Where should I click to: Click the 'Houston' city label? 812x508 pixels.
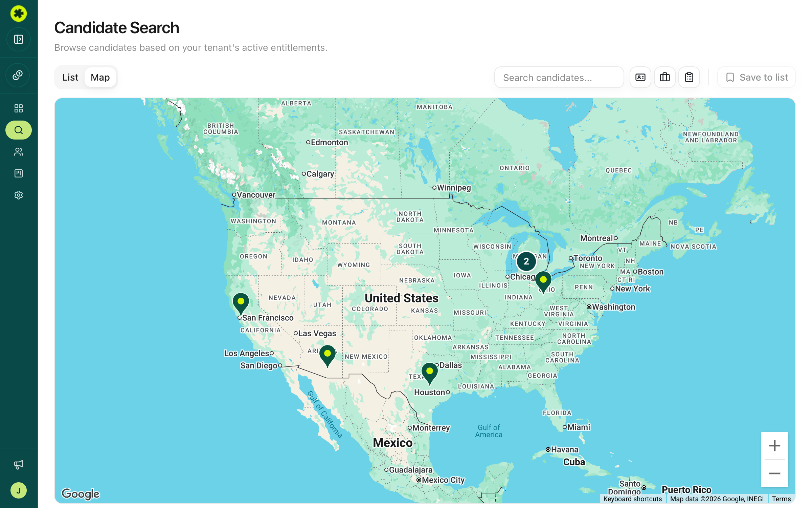pos(430,392)
